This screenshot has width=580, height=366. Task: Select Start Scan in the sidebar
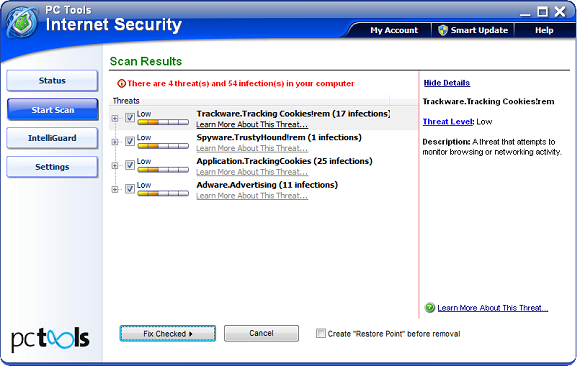click(52, 110)
